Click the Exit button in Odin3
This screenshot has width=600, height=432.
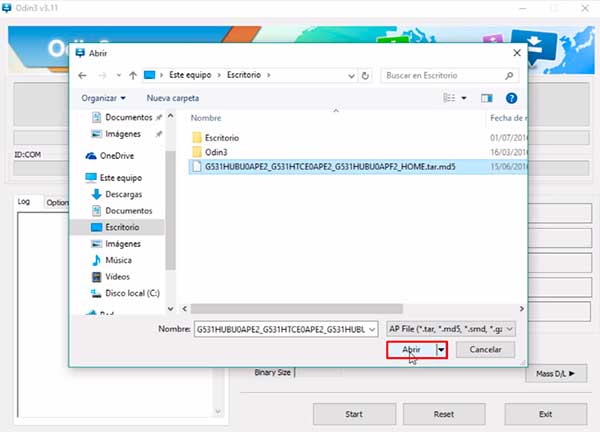click(x=545, y=414)
